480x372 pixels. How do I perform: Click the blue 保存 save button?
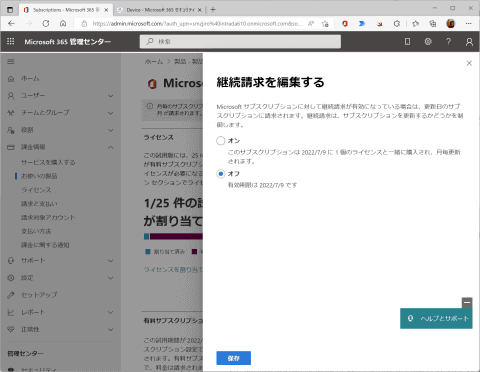point(233,358)
